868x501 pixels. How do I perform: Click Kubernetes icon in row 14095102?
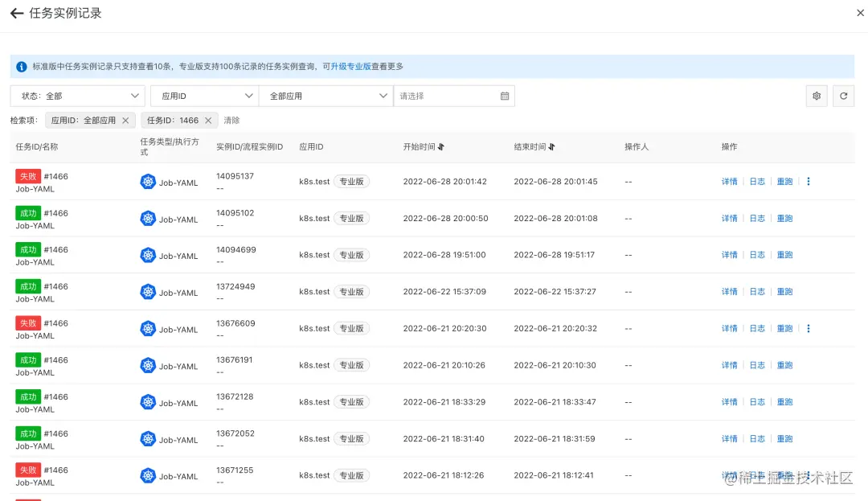point(148,218)
